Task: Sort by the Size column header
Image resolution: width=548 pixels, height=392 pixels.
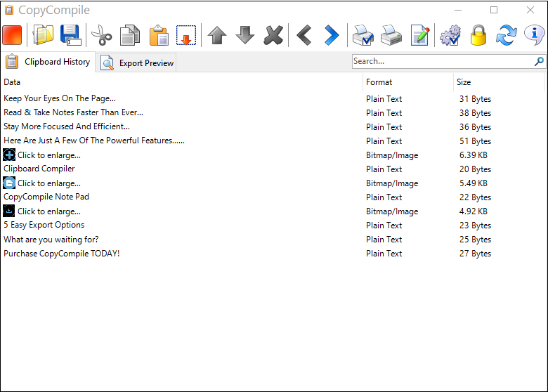Action: (499, 82)
